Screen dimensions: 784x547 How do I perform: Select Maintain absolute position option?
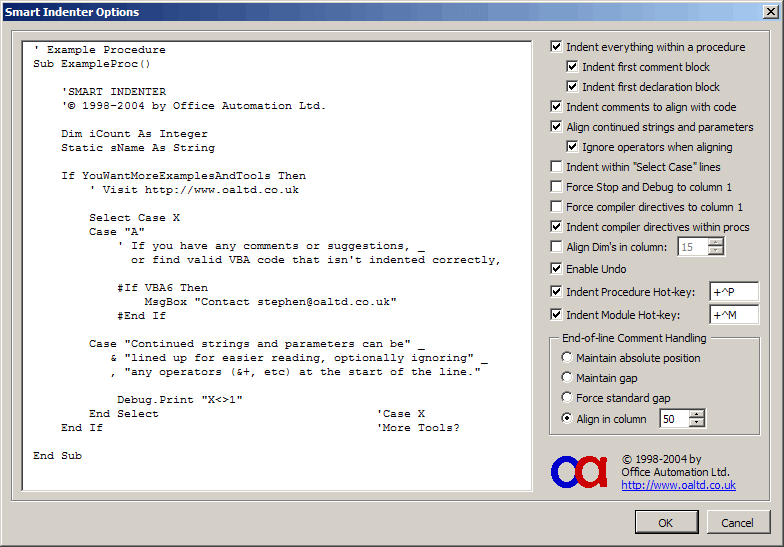coord(566,358)
